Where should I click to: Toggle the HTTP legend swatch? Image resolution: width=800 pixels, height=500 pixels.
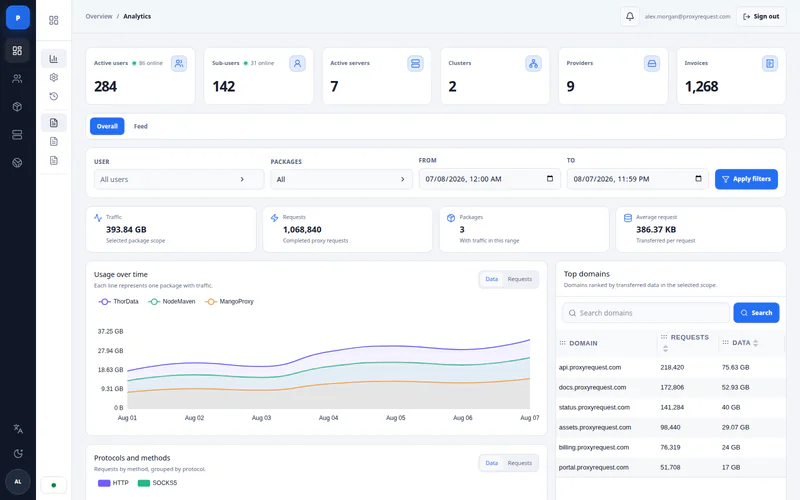tap(104, 483)
